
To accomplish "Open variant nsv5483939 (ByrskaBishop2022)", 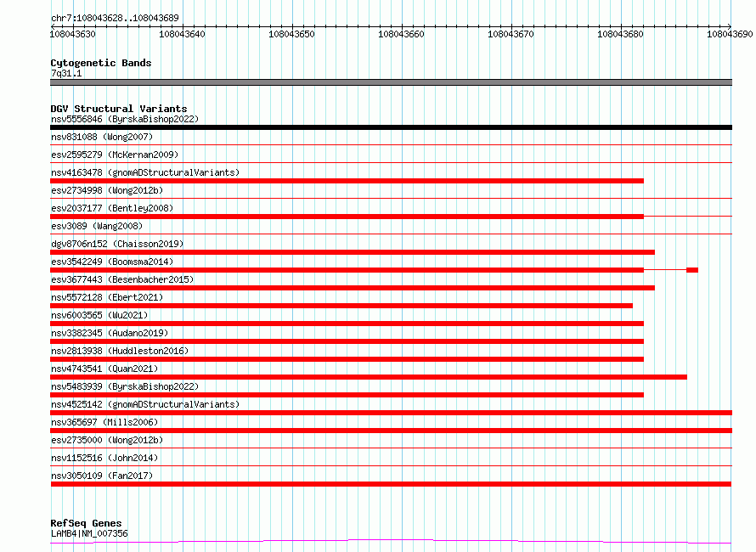I will click(x=125, y=386).
